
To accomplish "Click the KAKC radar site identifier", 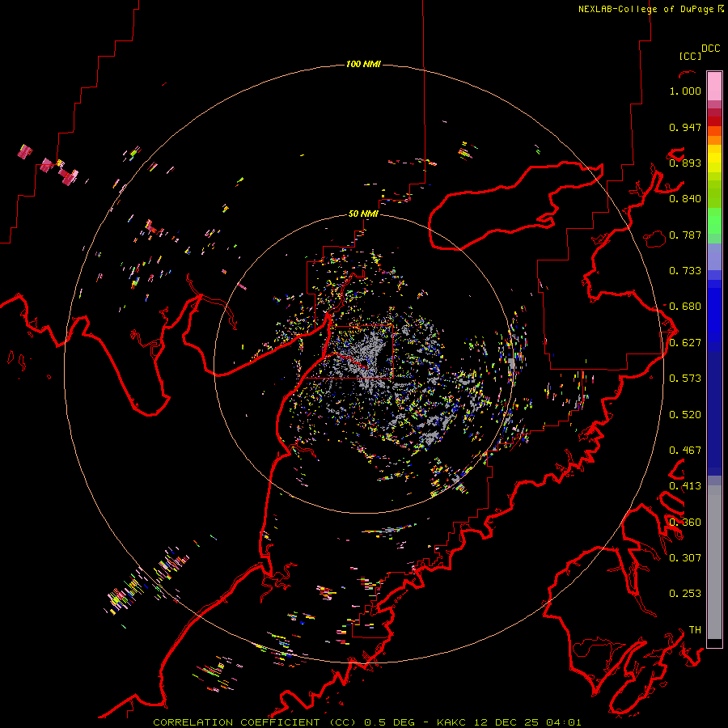I will tap(451, 722).
